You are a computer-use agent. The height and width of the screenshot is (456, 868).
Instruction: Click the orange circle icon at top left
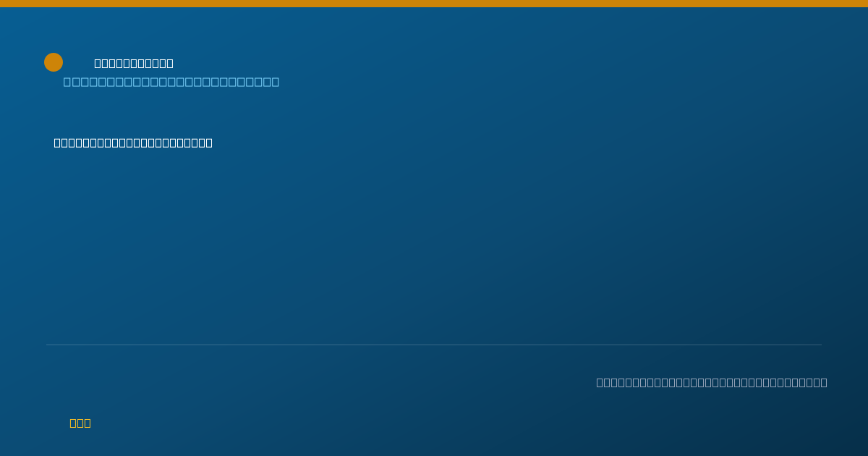click(x=54, y=62)
